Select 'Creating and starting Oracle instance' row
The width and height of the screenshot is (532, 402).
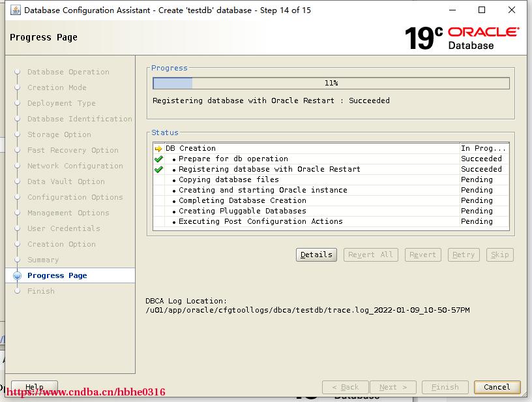click(331, 190)
